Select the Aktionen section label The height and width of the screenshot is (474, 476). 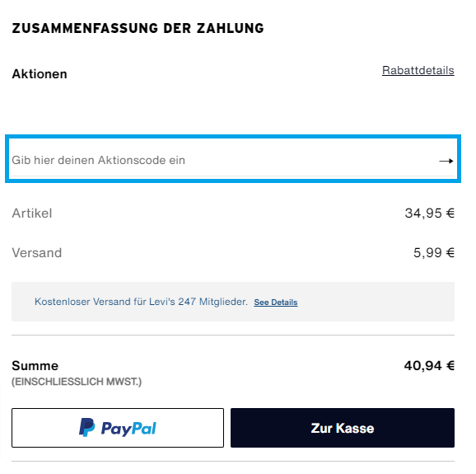(x=40, y=74)
